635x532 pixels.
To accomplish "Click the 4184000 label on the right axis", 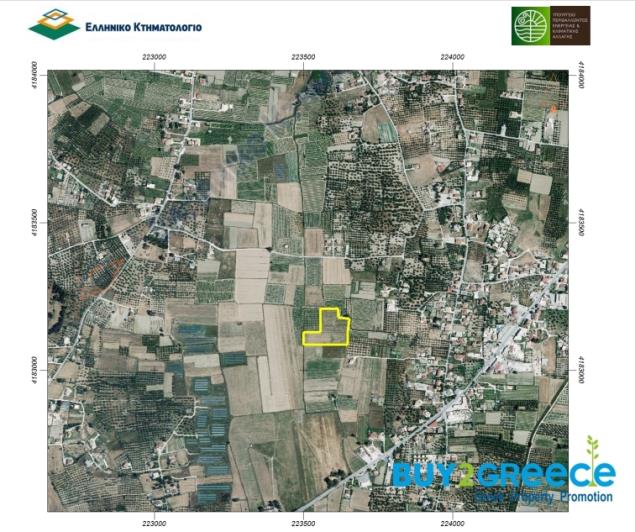I will [x=581, y=74].
